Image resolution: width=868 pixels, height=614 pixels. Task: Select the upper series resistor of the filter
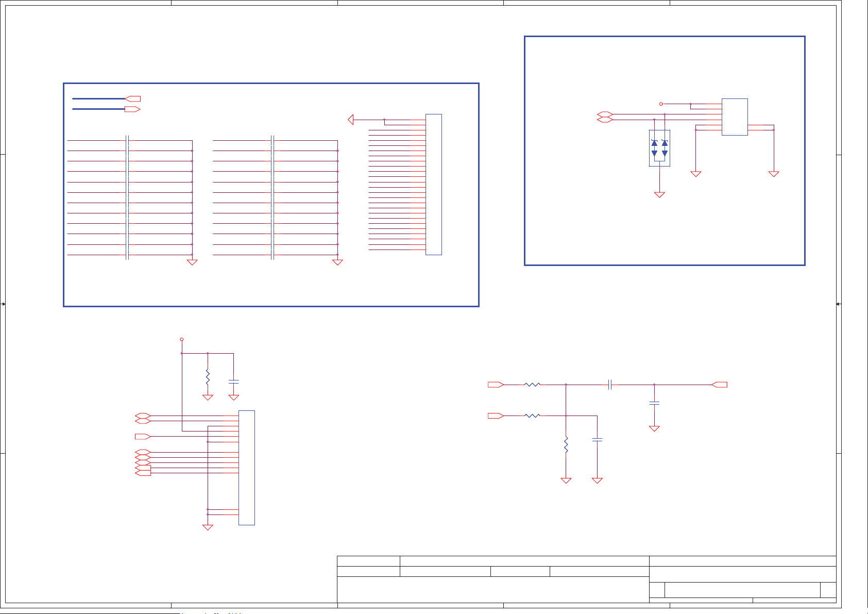click(x=532, y=385)
